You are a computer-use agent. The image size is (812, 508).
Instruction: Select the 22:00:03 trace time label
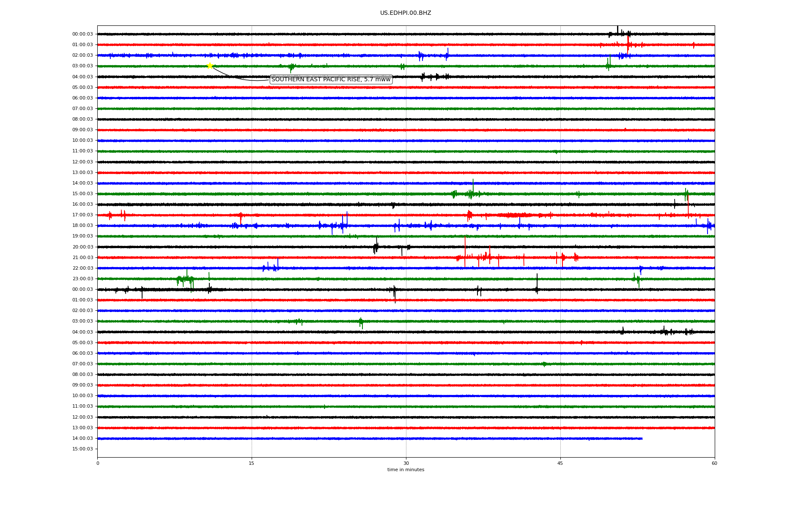coord(82,268)
